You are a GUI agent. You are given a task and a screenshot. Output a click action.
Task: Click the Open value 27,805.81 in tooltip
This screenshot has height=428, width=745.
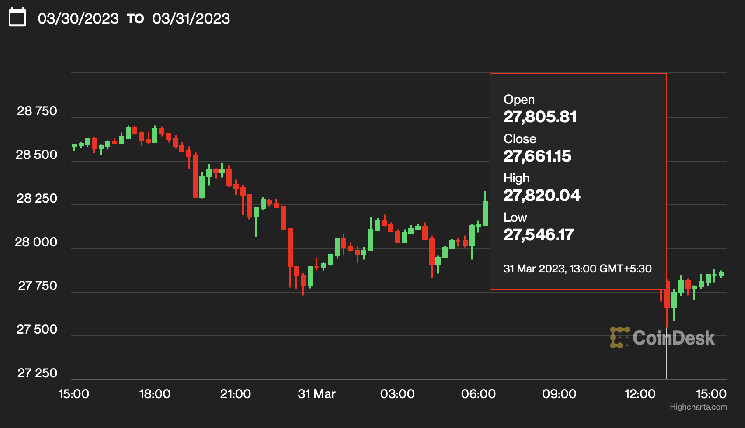540,117
